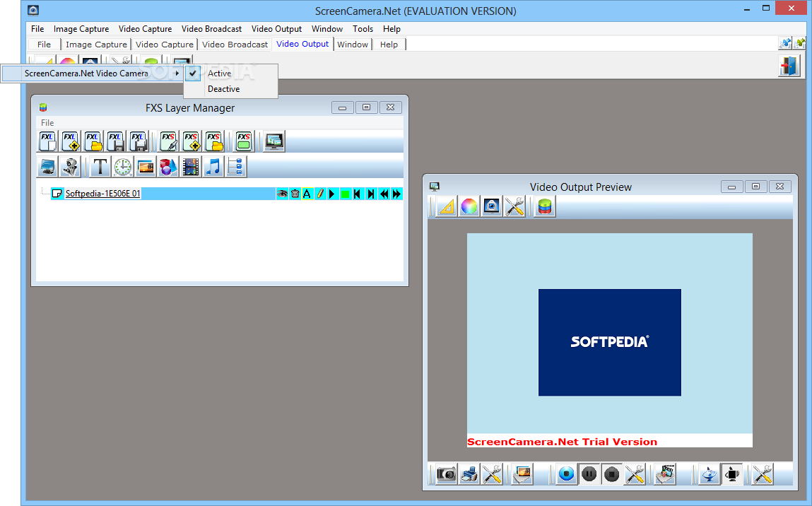The image size is (812, 506).
Task: Open the recorded video clapperboard icon
Action: 665,474
